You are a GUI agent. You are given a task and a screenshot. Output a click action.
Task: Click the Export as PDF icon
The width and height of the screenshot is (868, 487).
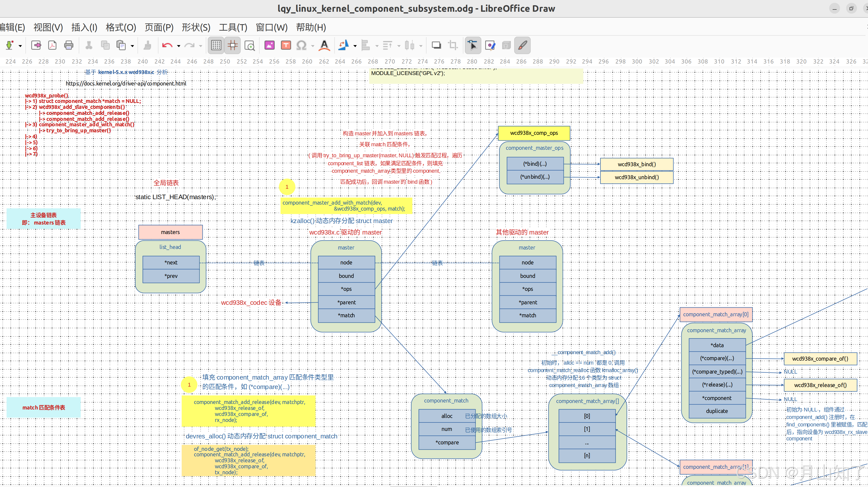pos(52,46)
